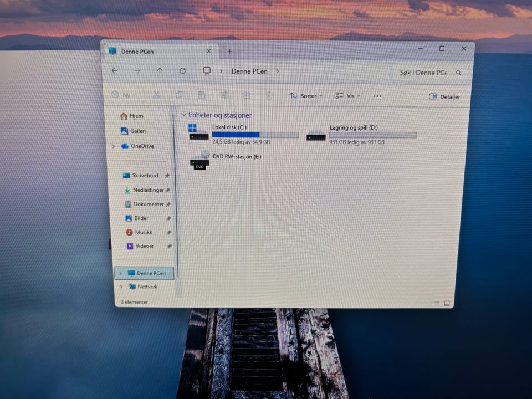Viewport: 532px width, 399px height.
Task: Open Nedlastinger quick access folder
Action: point(144,190)
